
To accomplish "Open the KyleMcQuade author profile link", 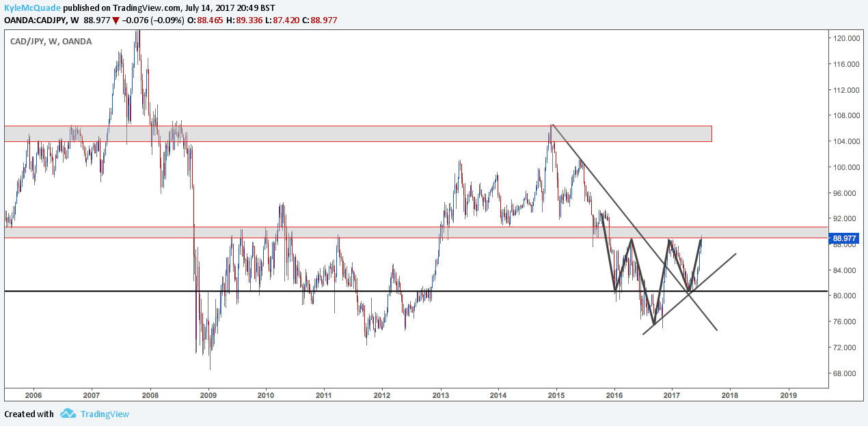I will click(31, 8).
